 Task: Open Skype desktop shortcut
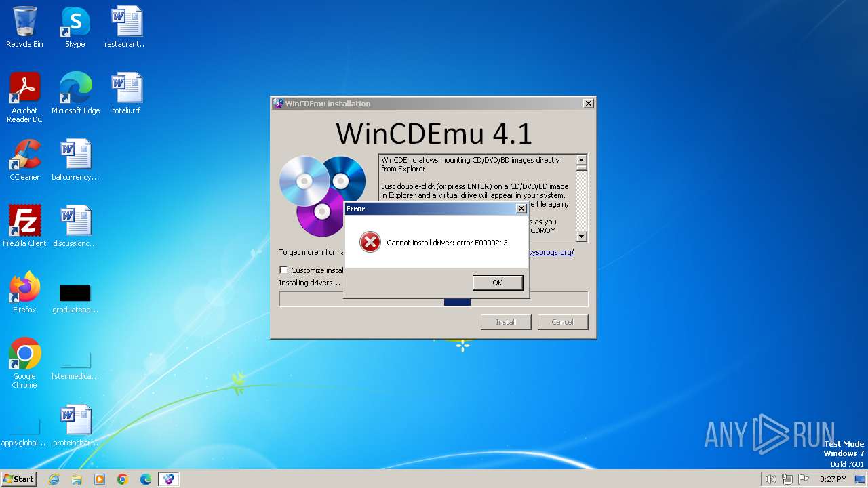pos(75,28)
